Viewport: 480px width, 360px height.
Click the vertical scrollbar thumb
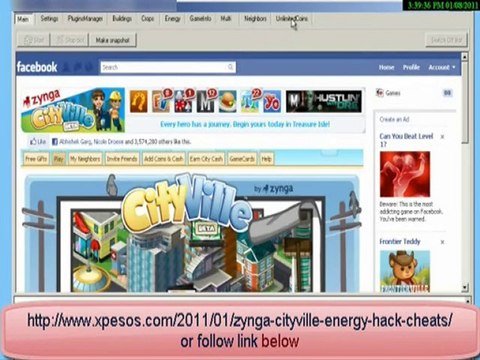465,102
